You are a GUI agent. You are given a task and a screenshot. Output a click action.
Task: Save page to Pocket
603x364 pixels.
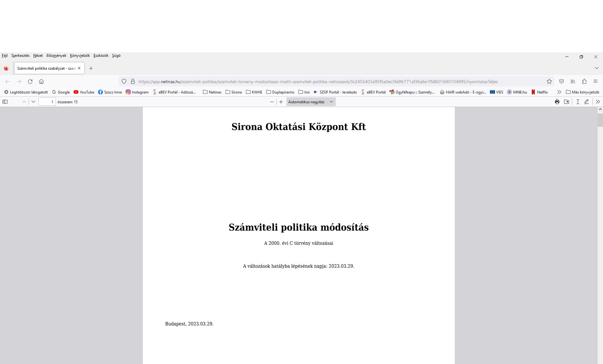[562, 82]
